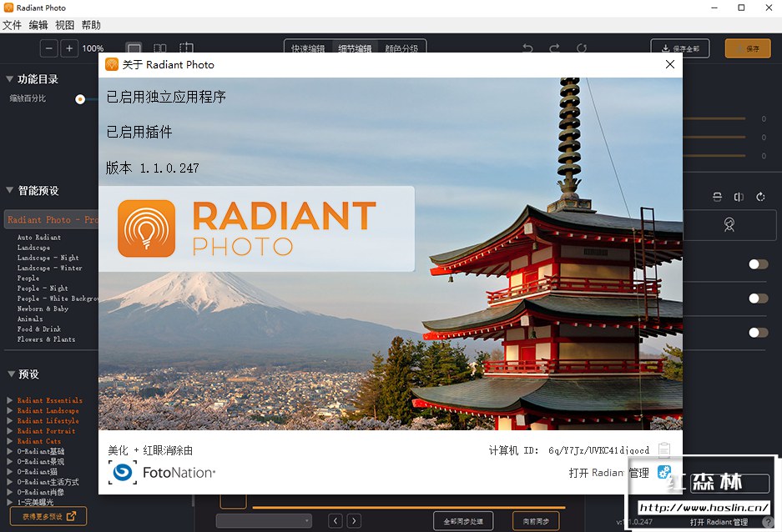782x532 pixels.
Task: Expand the Radiant Portrait preset group
Action: pos(10,431)
